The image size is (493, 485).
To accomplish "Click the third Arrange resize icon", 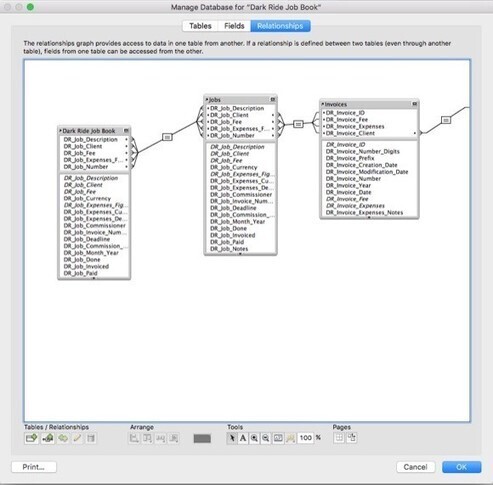I will click(160, 438).
